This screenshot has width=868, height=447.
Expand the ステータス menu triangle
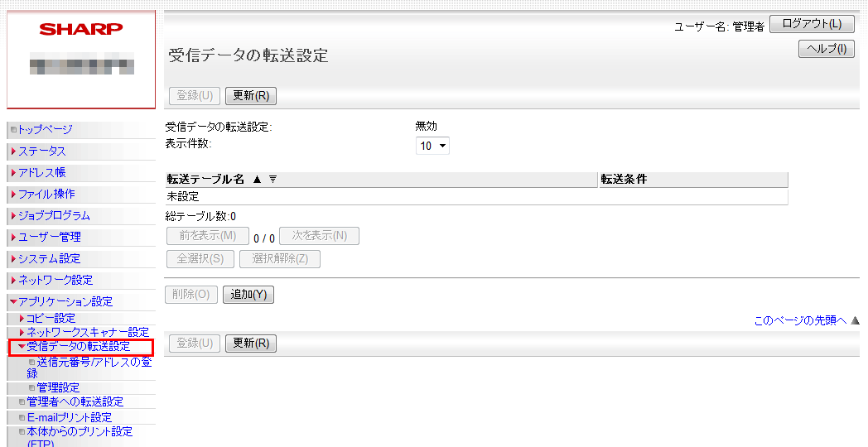[x=13, y=151]
